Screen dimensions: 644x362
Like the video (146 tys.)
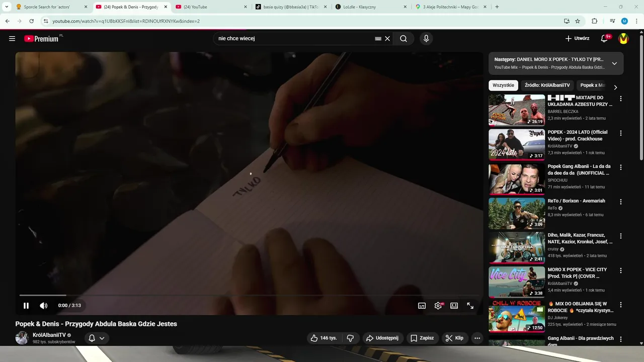click(x=324, y=338)
